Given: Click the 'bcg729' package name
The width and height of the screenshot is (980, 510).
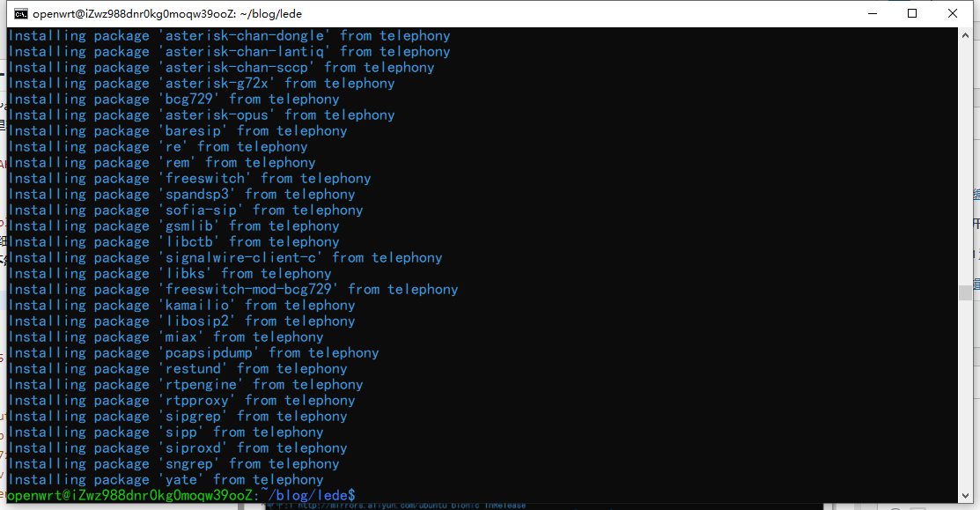Looking at the screenshot, I should [x=189, y=100].
